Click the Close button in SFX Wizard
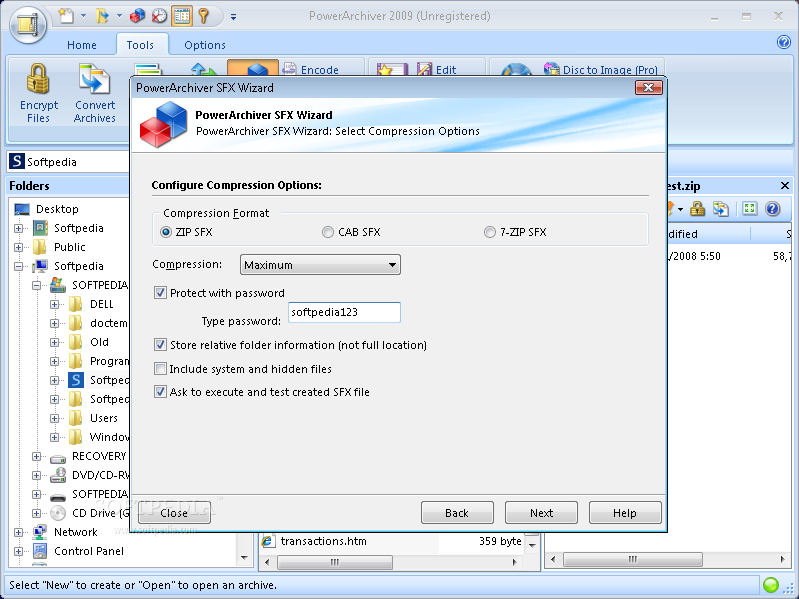 click(174, 512)
